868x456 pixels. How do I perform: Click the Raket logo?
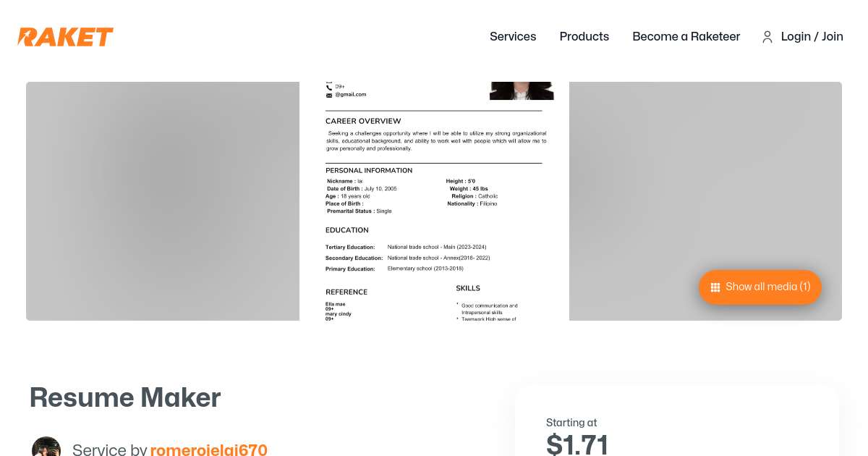[x=66, y=37]
